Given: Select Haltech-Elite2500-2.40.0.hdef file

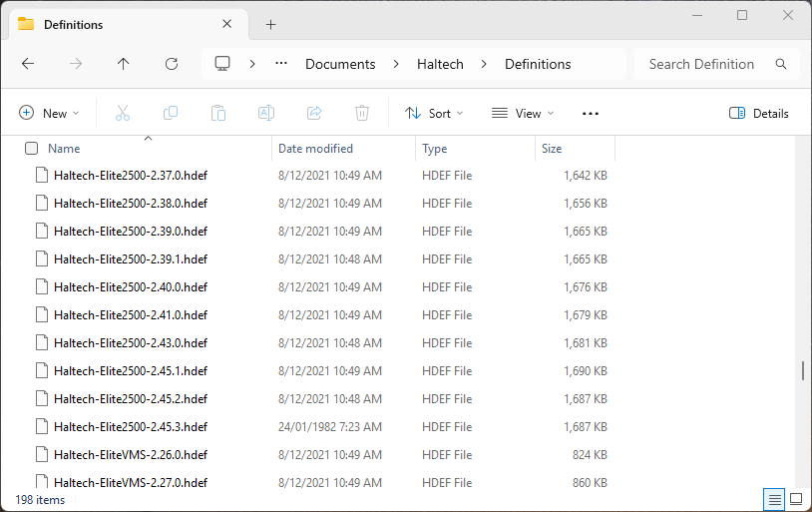Looking at the screenshot, I should click(131, 287).
